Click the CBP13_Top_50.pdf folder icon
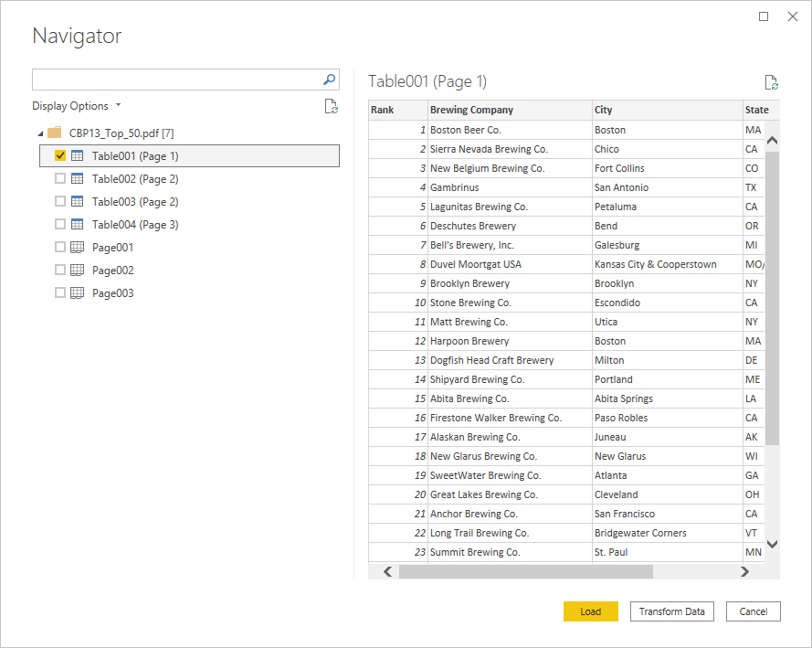 point(55,133)
